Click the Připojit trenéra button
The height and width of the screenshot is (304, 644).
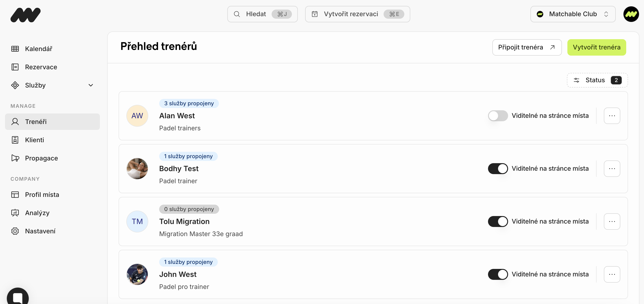point(527,47)
